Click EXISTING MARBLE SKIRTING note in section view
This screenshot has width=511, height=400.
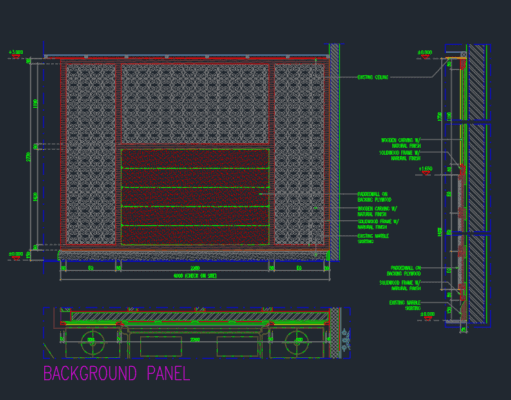coord(405,305)
